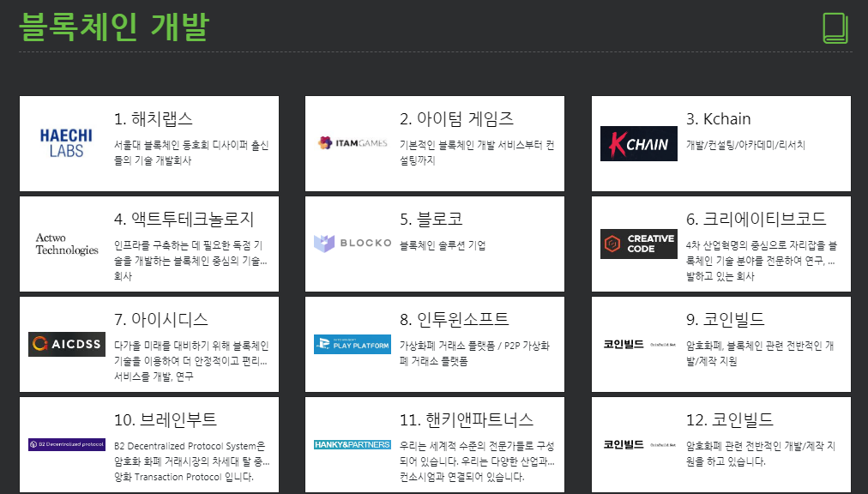Click the HAECHI LABS logo
The image size is (868, 494).
pyautogui.click(x=66, y=143)
